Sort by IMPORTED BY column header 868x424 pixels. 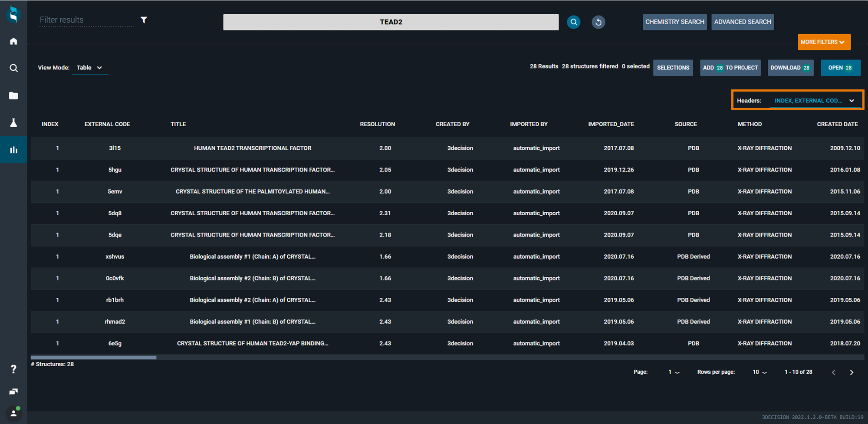[529, 124]
